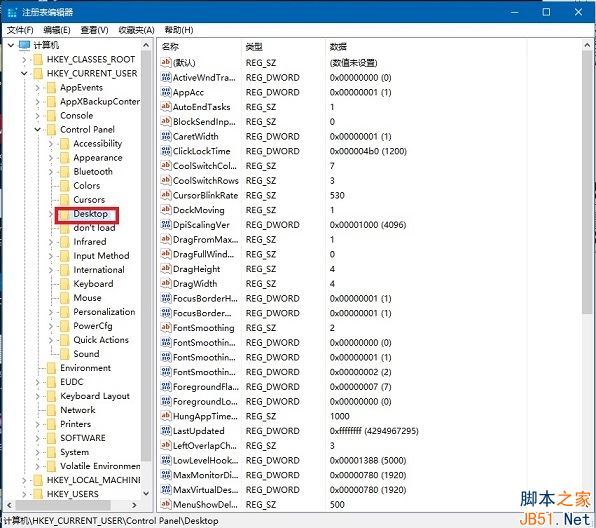Expand the HKEY_CLASSES_ROOT node
Viewport: 596px width, 528px height.
pyautogui.click(x=24, y=60)
